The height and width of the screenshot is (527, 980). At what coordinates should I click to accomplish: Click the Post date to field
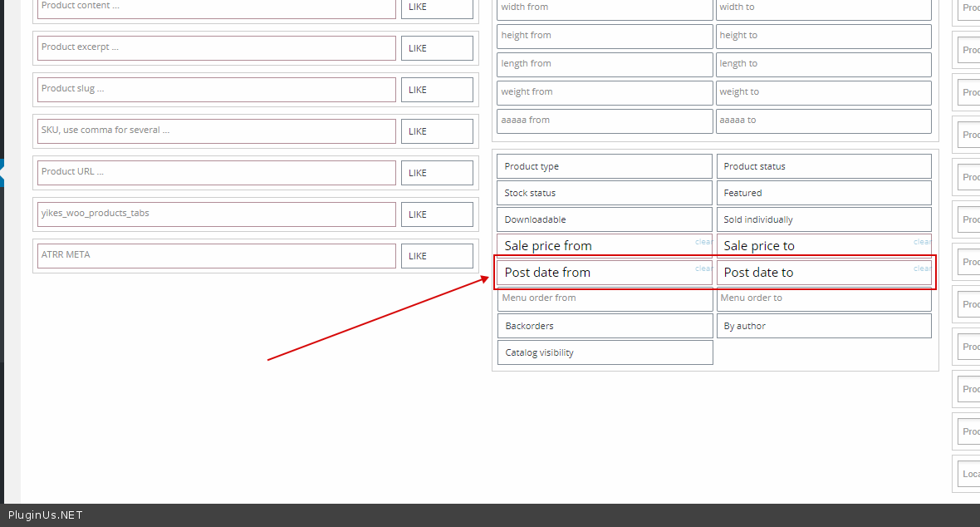click(x=814, y=273)
